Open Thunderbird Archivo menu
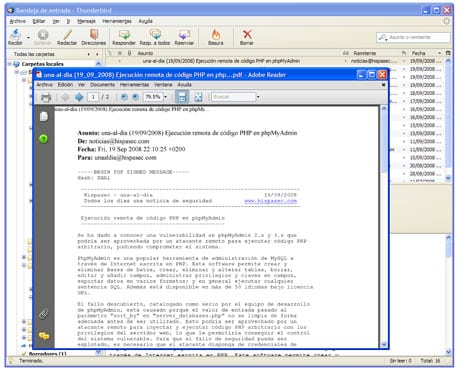Image resolution: width=460 pixels, height=371 pixels. click(x=18, y=21)
